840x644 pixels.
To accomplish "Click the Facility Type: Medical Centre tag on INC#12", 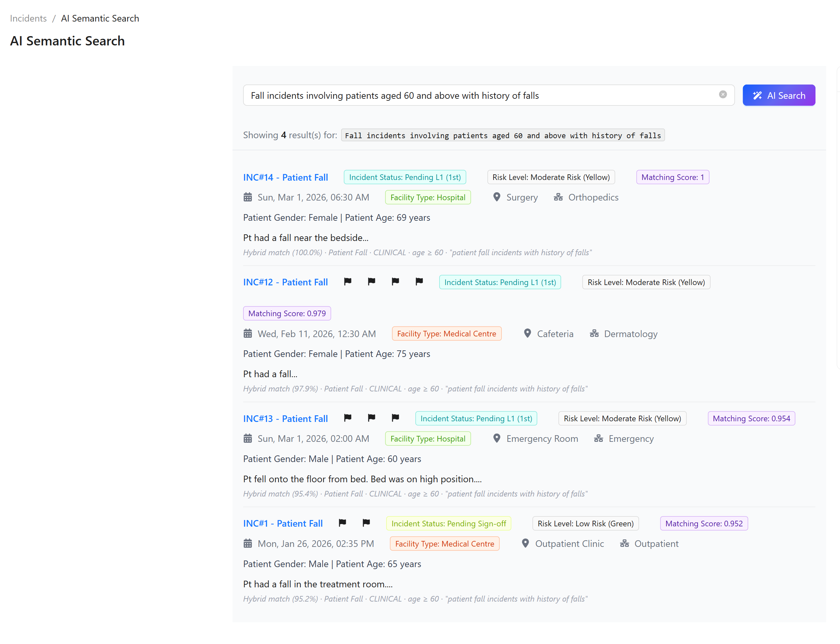I will pos(446,334).
